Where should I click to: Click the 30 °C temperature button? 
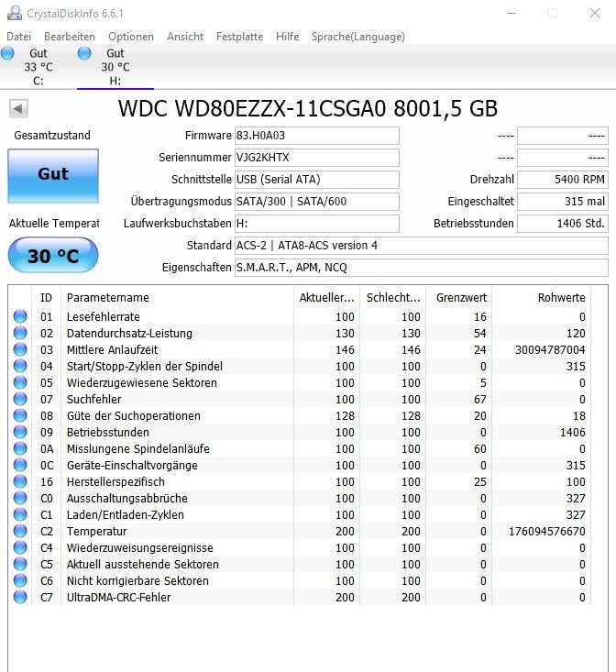coord(53,256)
